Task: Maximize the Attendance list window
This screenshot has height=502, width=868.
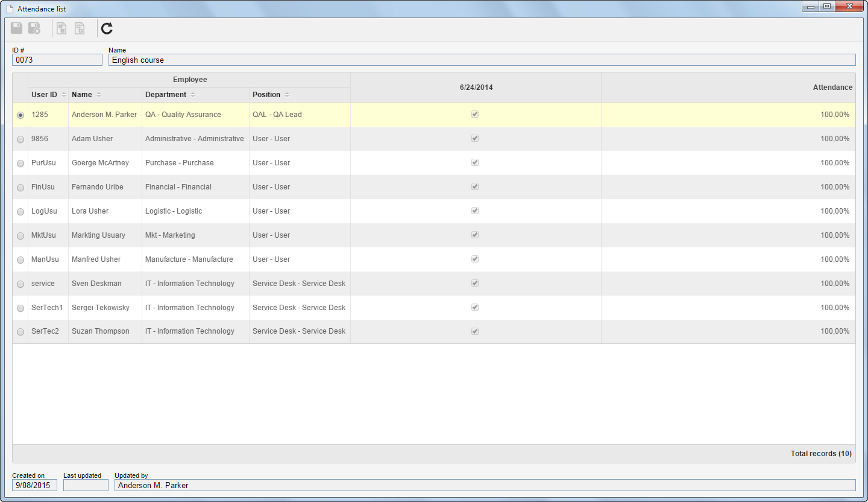Action: click(827, 7)
